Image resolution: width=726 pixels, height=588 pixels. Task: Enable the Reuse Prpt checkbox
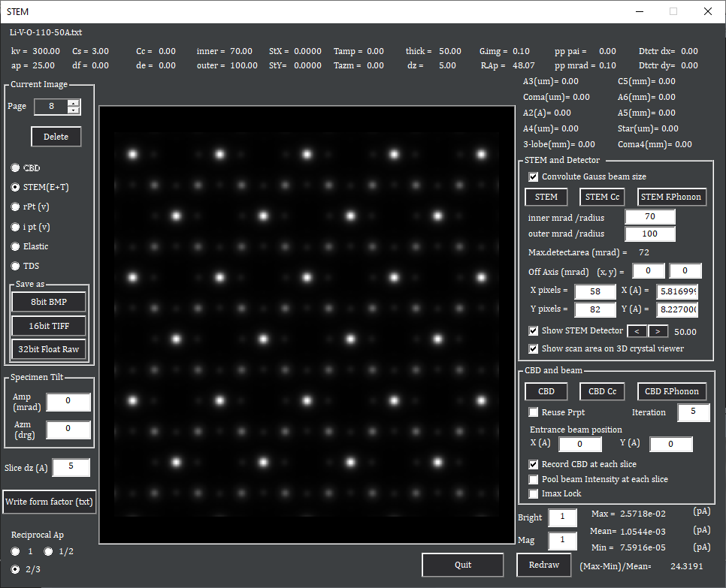[x=534, y=412]
